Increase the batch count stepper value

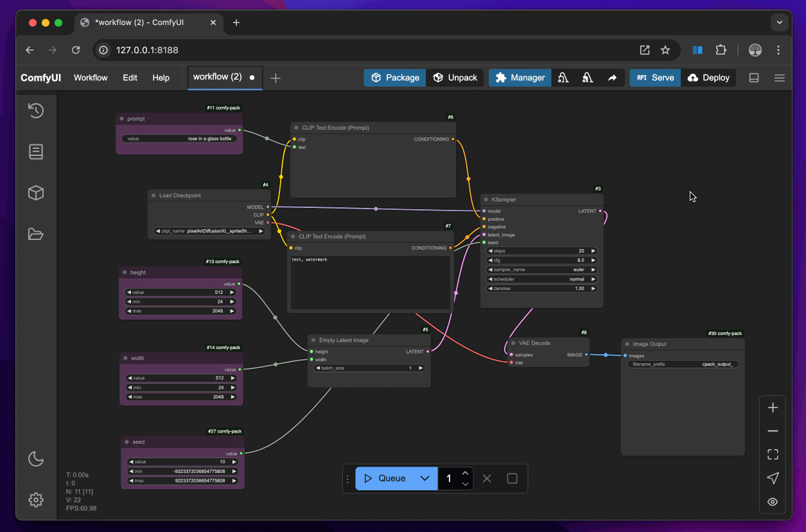pyautogui.click(x=466, y=473)
